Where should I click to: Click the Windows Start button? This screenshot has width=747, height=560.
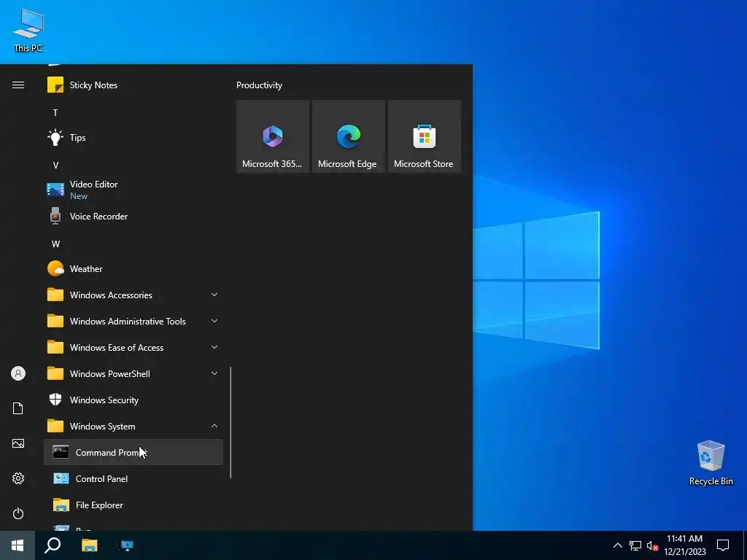(18, 545)
